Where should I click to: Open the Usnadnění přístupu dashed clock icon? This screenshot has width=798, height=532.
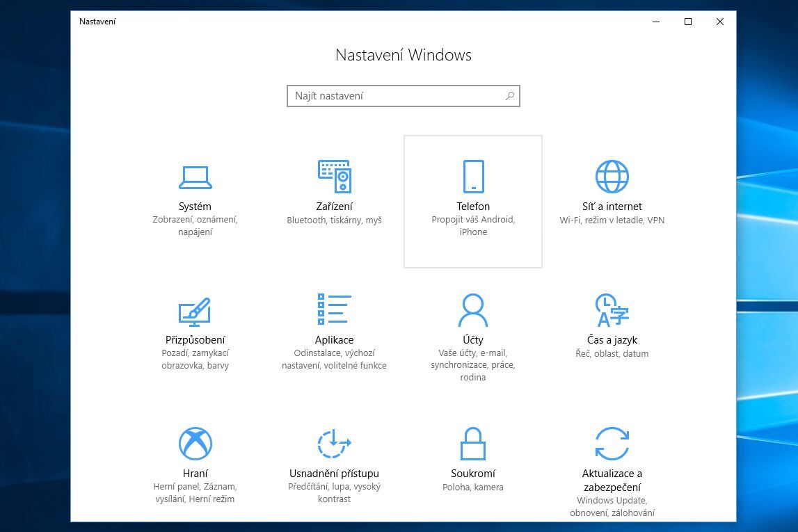[334, 443]
